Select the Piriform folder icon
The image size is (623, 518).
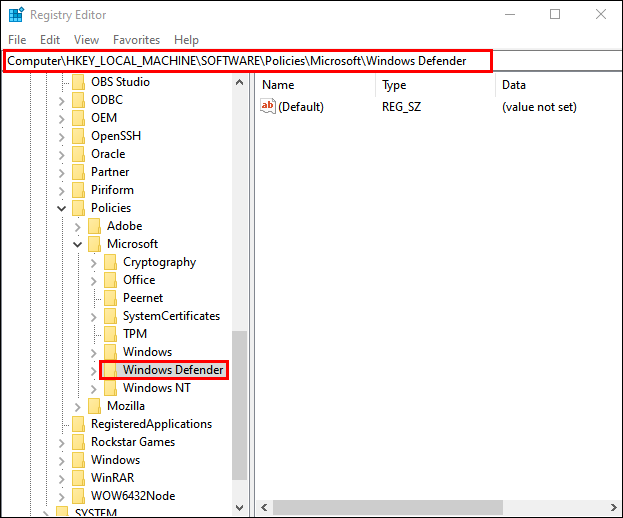coord(78,190)
